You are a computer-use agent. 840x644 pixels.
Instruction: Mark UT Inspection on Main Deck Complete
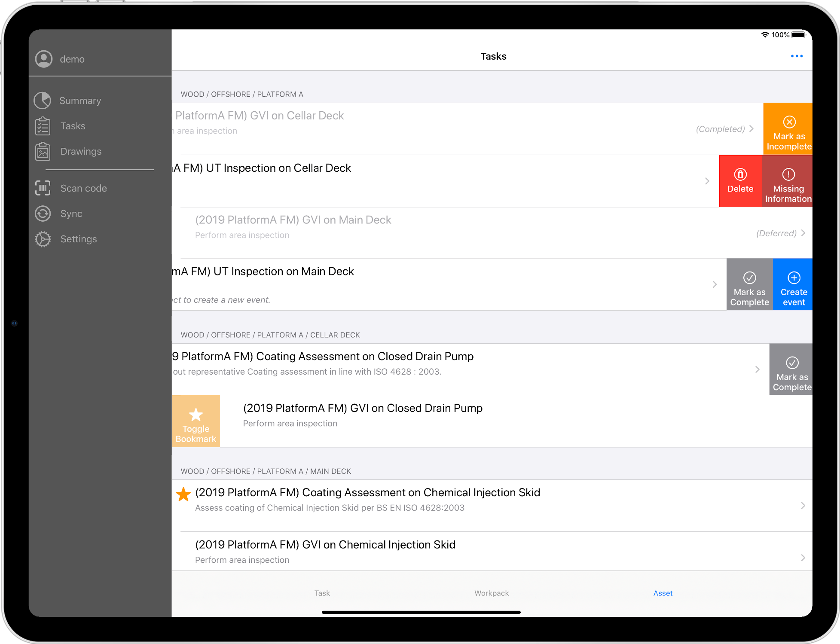click(x=749, y=284)
